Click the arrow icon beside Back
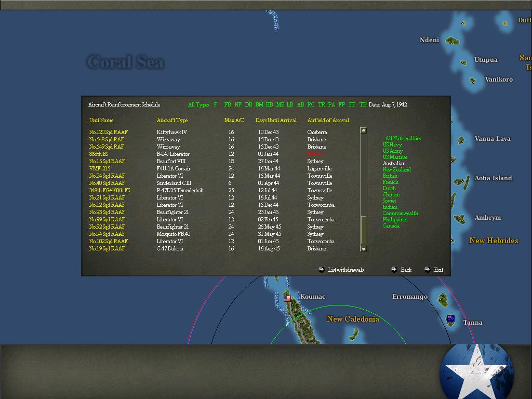532x399 pixels. click(x=394, y=270)
